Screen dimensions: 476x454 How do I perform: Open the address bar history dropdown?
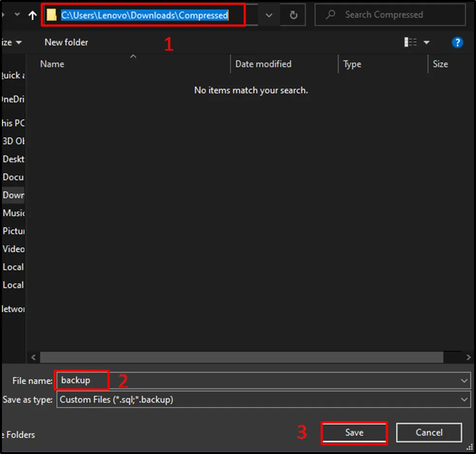[269, 15]
